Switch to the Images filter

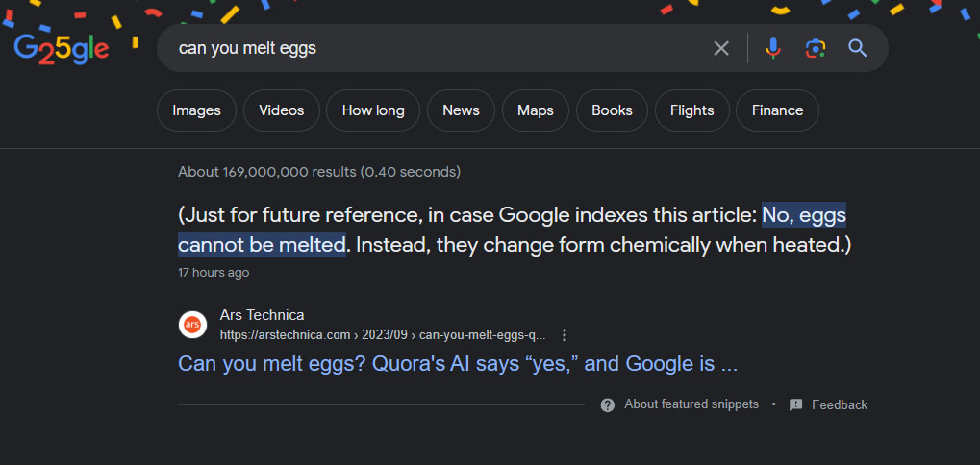click(x=196, y=110)
